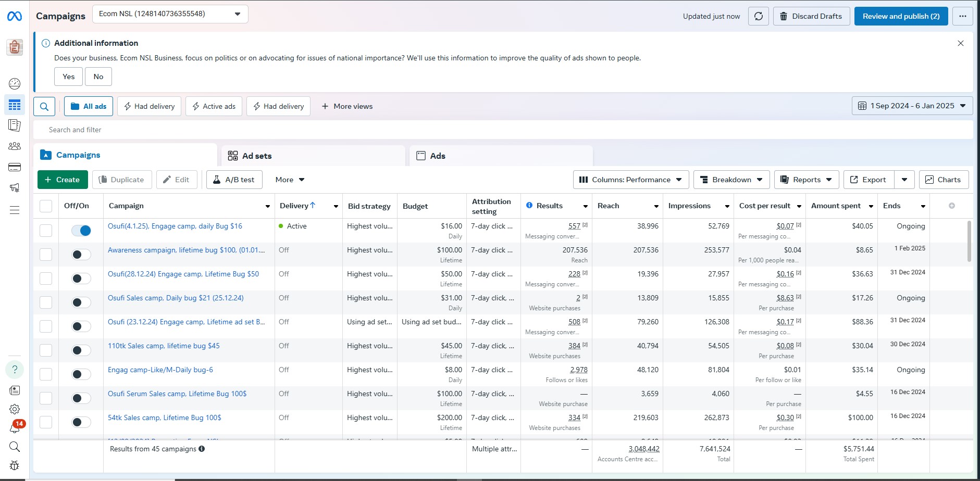Click Review and publish (2)
The image size is (980, 481).
pyautogui.click(x=901, y=16)
